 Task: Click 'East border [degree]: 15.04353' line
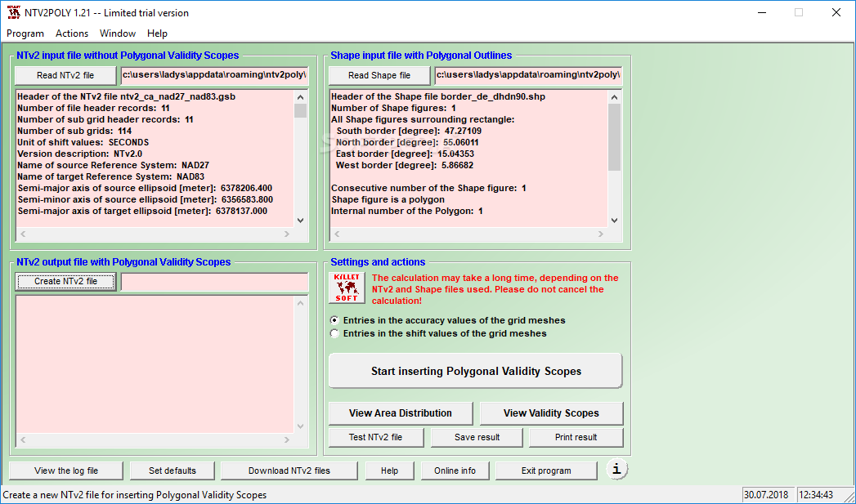pos(405,154)
